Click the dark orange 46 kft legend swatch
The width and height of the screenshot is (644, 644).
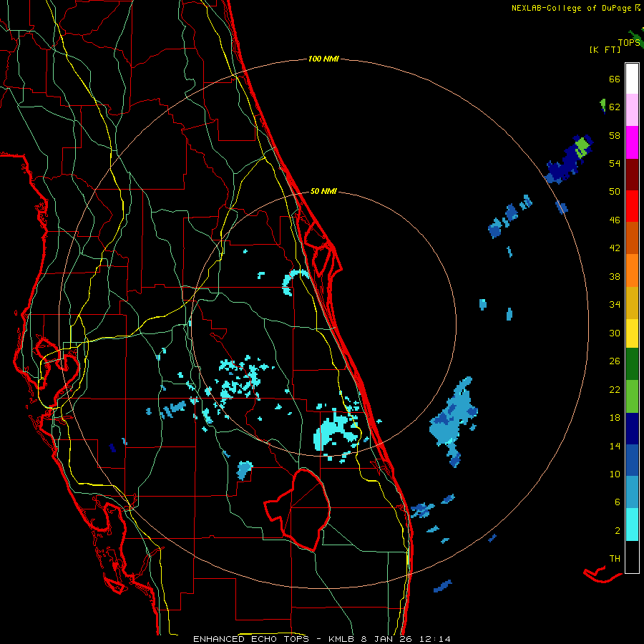coord(632,238)
